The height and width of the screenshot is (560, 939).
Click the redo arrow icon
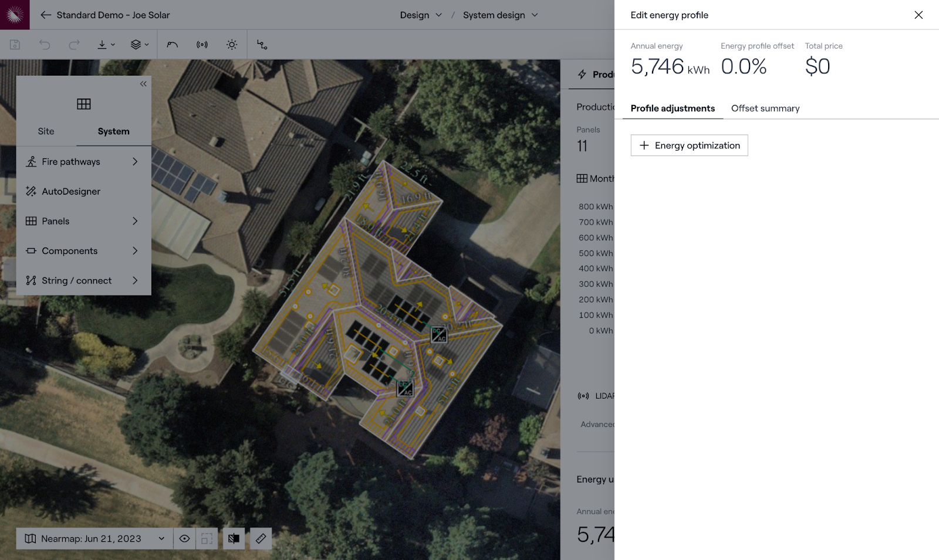coord(74,45)
